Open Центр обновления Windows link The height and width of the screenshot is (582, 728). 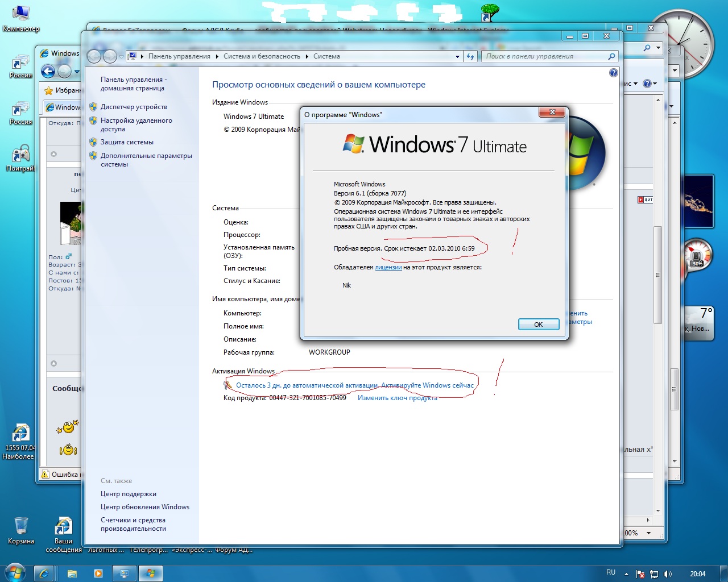tap(145, 507)
